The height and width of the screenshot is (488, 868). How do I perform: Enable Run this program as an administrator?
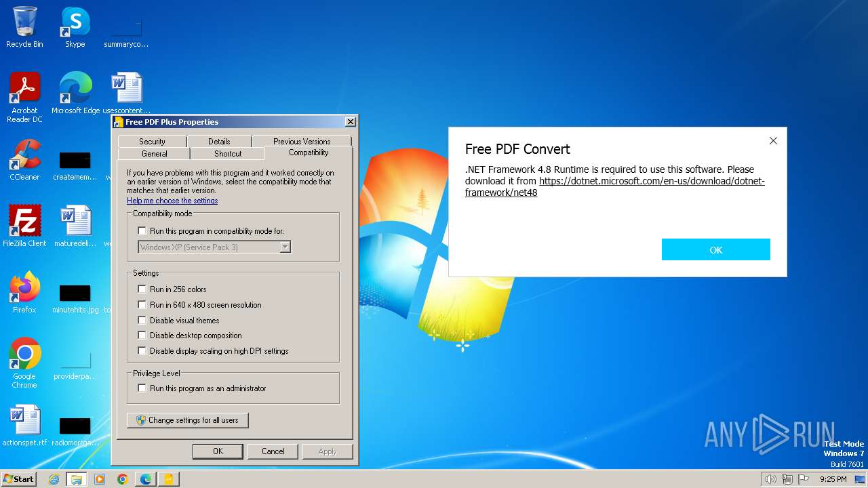tap(142, 388)
